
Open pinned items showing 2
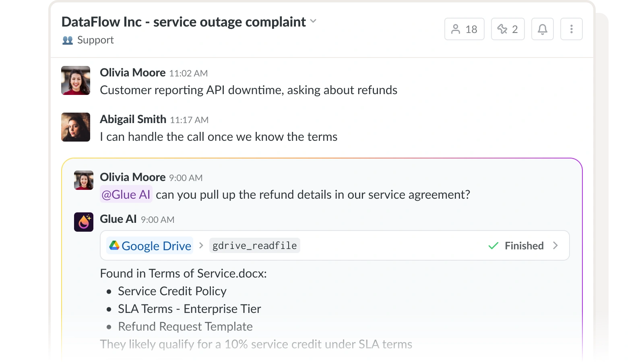coord(508,29)
